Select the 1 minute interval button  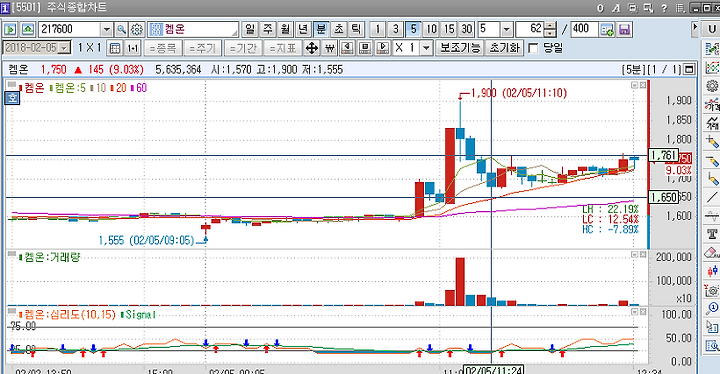377,29
